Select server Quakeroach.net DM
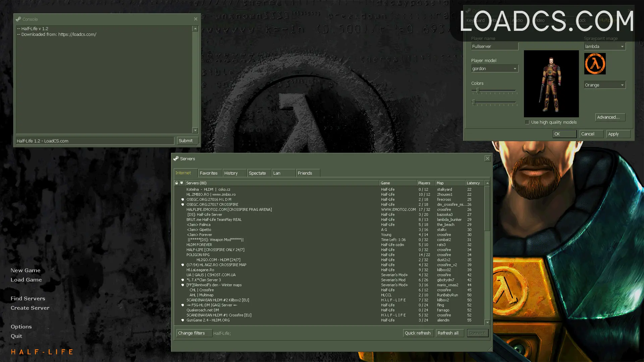 click(x=329, y=310)
